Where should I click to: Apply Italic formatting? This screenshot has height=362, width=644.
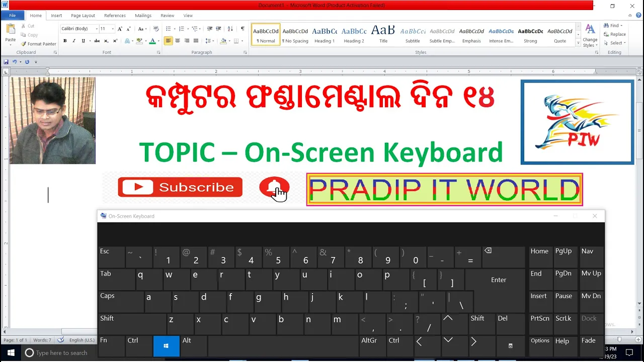[74, 41]
